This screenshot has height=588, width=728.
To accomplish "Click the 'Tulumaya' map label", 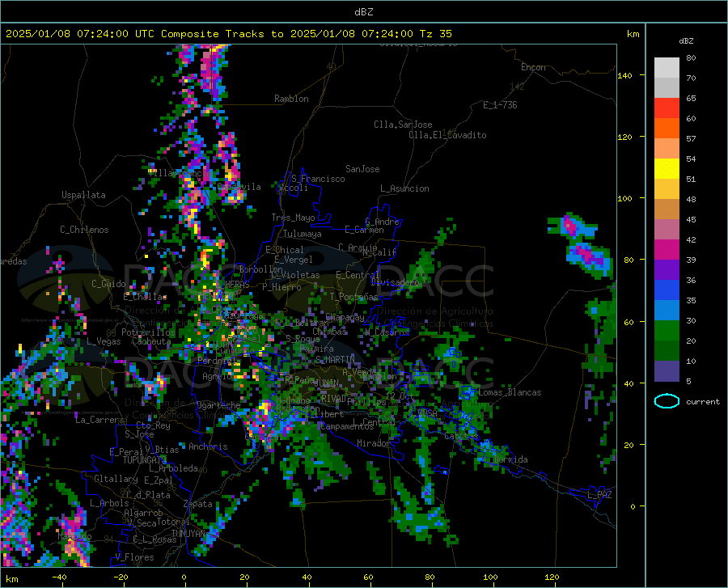I will (x=303, y=234).
